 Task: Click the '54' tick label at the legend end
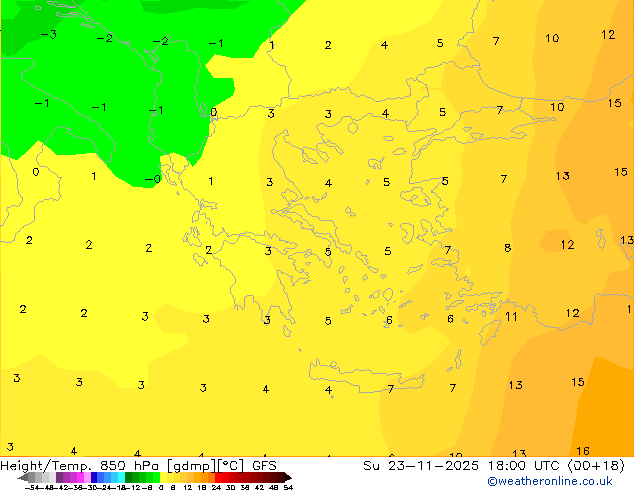[287, 488]
